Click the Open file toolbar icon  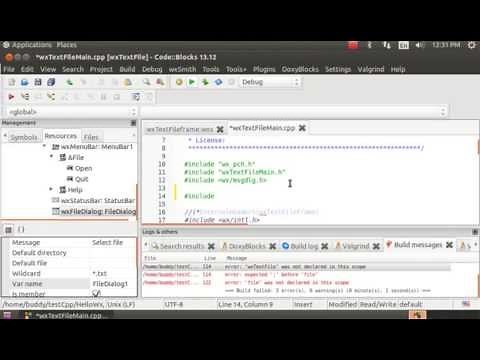pos(24,82)
